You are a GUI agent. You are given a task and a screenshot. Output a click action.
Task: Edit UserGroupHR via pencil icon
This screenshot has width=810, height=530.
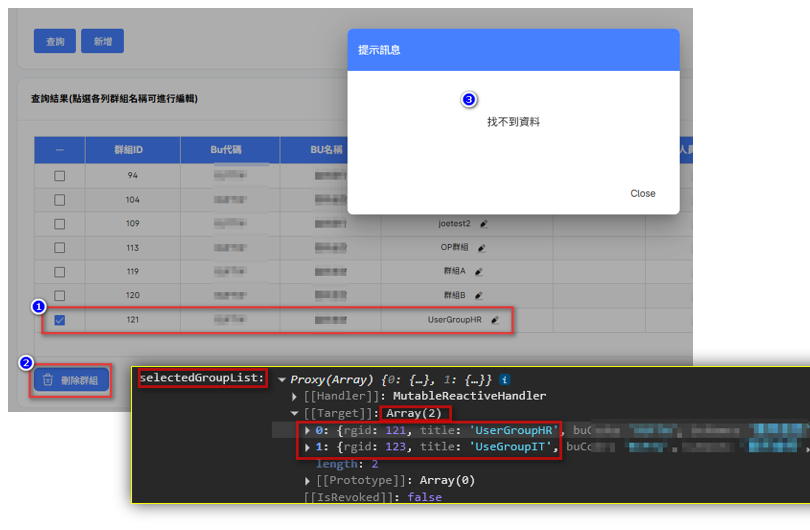tap(495, 320)
